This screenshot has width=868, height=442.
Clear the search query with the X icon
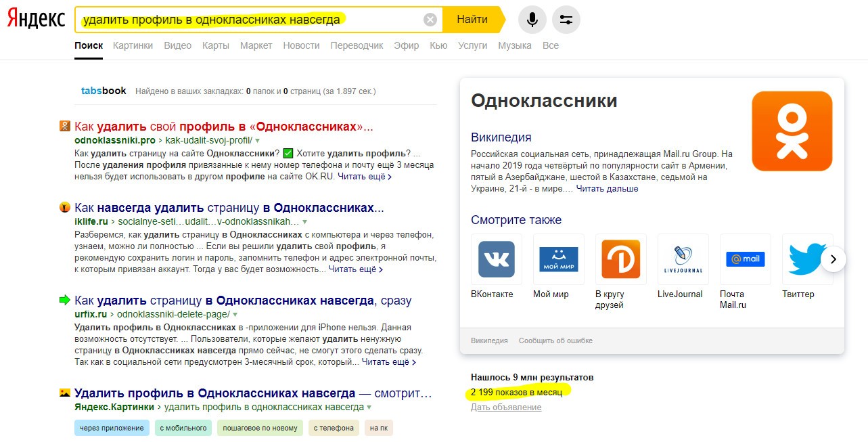429,19
